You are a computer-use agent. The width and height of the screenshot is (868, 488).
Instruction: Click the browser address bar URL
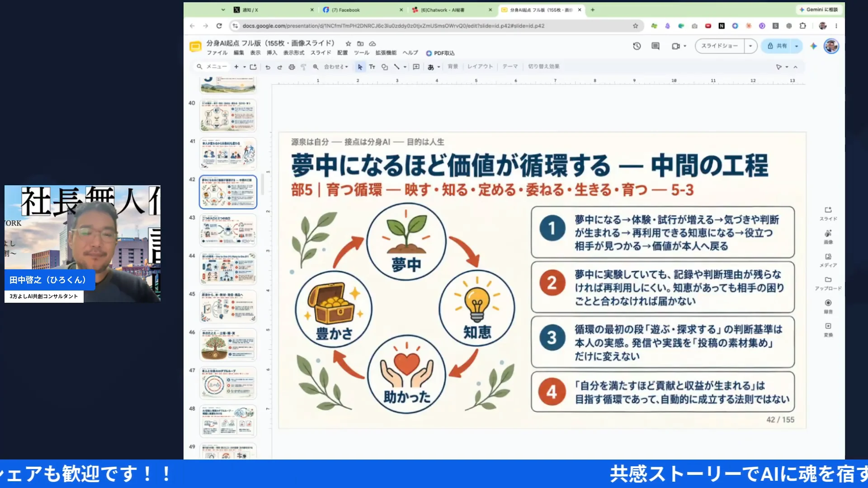(x=393, y=26)
